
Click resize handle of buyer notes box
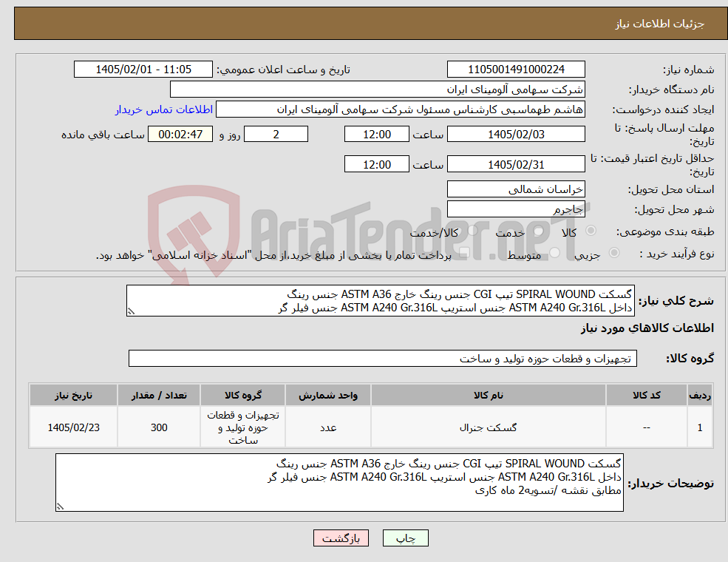(60, 507)
